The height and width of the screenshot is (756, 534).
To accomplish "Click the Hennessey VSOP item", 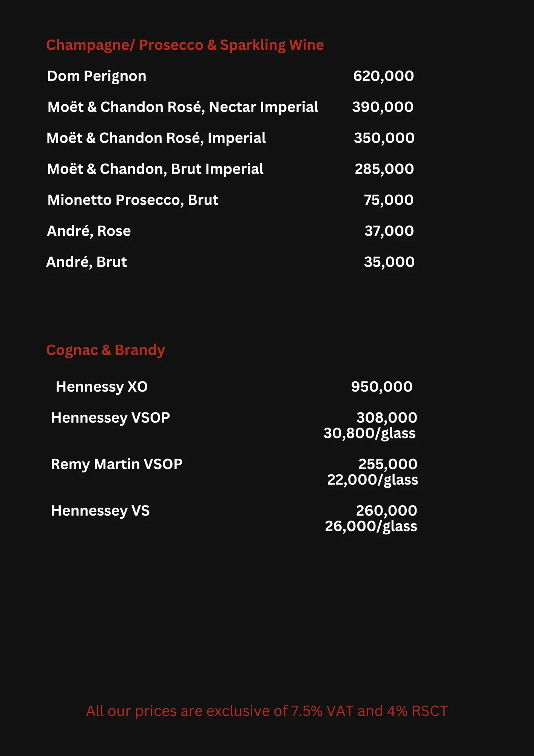I will 110,418.
